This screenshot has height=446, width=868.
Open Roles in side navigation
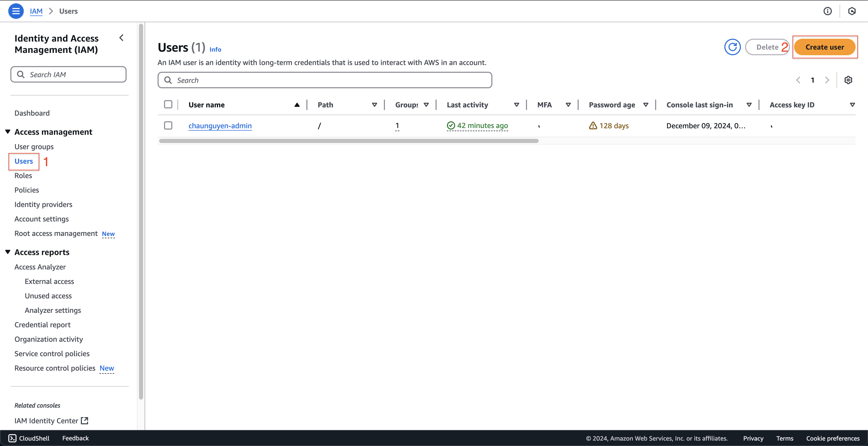[x=23, y=176]
